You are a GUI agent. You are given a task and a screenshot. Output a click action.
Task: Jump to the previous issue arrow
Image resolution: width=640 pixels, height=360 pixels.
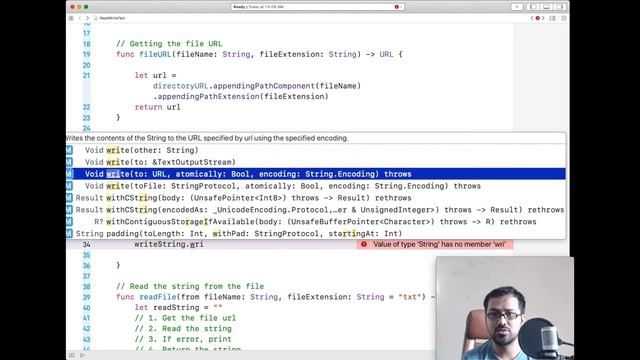[532, 18]
